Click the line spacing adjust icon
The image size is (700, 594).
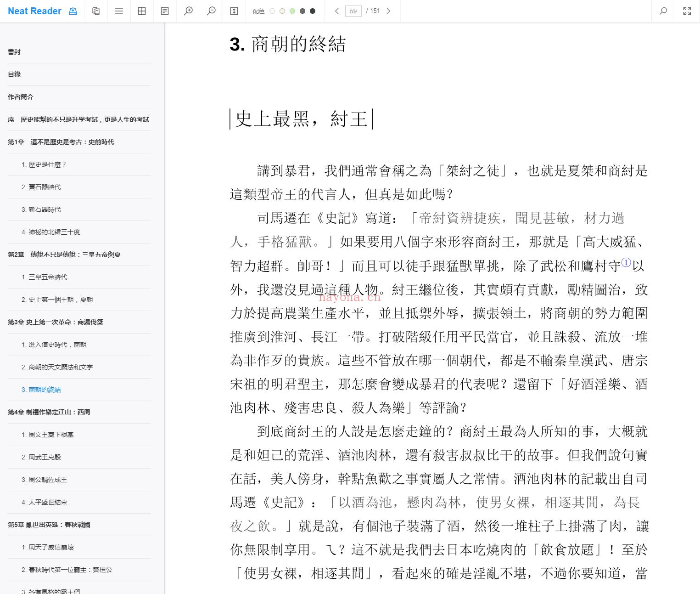click(234, 11)
